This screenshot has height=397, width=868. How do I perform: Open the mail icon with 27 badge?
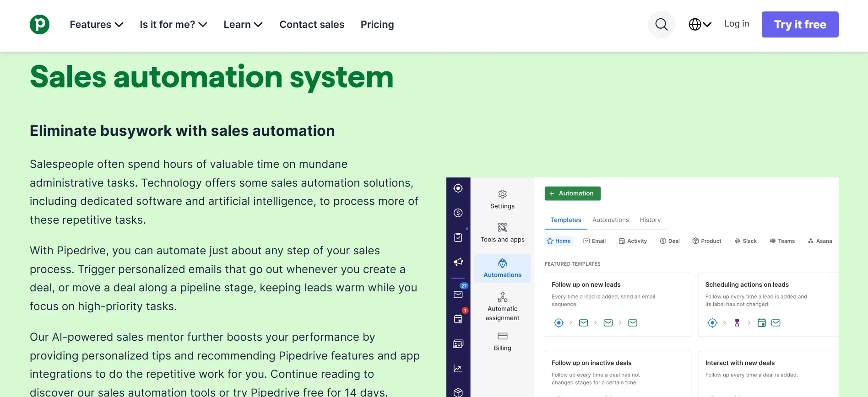pyautogui.click(x=458, y=295)
